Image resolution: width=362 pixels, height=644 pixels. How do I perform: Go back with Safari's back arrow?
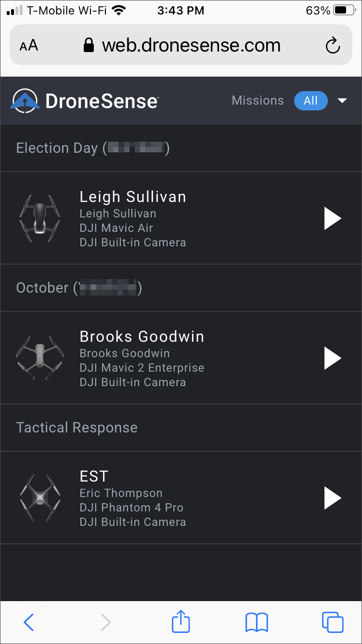[28, 622]
